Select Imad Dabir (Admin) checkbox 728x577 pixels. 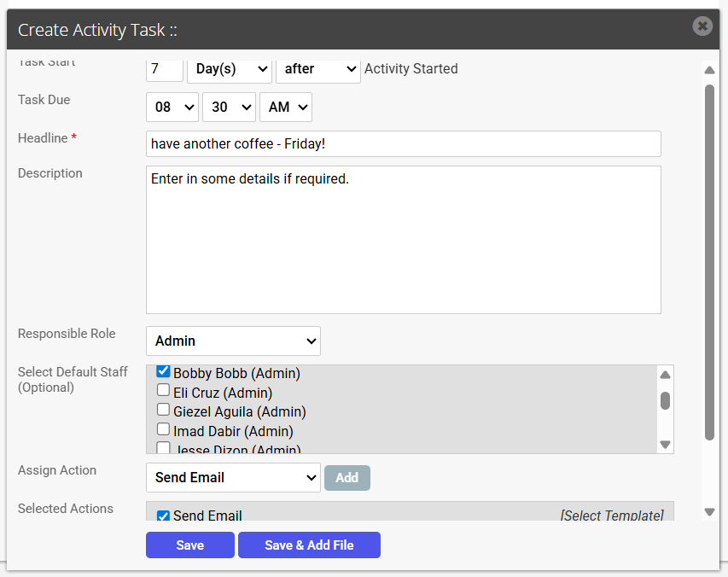click(163, 429)
